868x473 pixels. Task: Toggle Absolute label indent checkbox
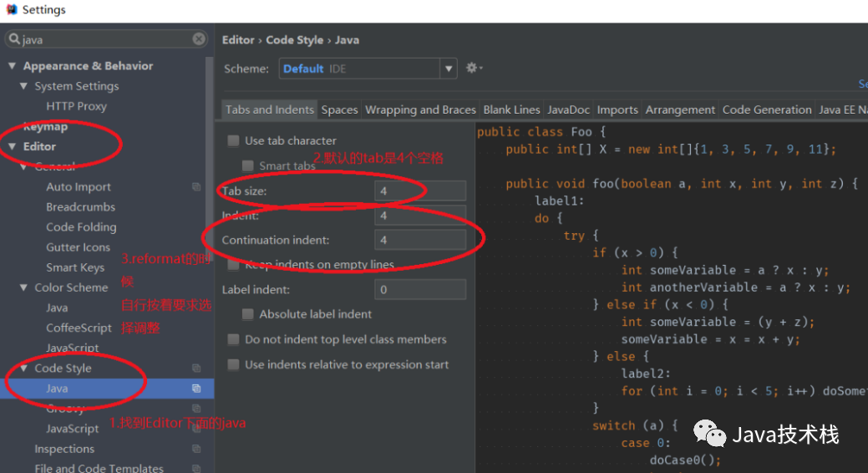point(248,314)
